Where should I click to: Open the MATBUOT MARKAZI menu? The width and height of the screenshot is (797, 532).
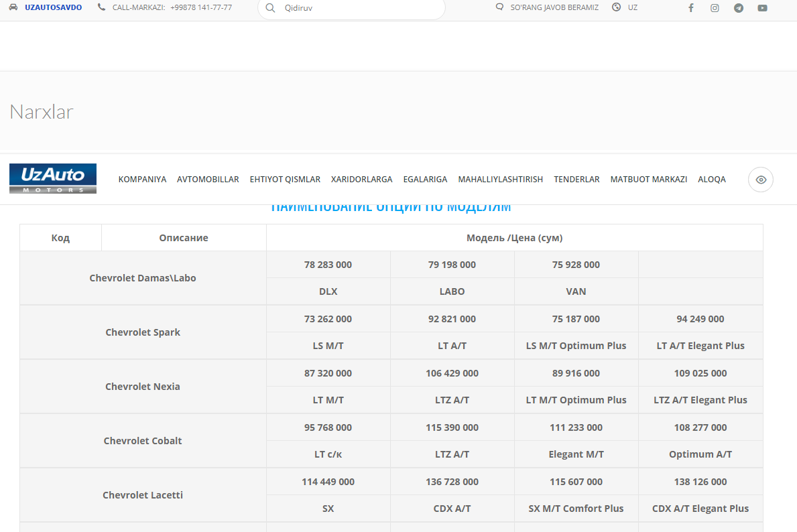[648, 180]
